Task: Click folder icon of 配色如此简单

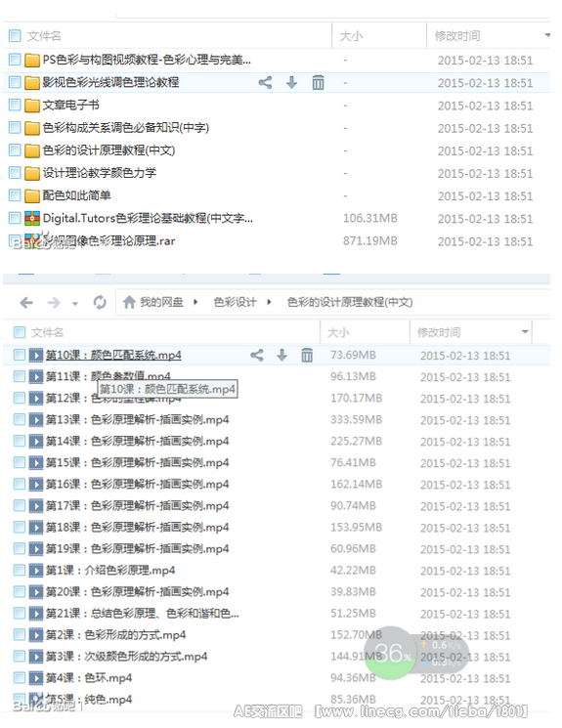Action: [x=31, y=196]
